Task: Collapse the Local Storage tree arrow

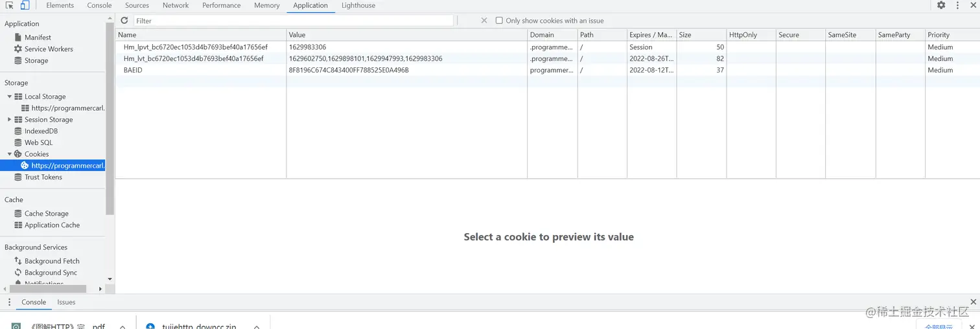Action: coord(10,96)
